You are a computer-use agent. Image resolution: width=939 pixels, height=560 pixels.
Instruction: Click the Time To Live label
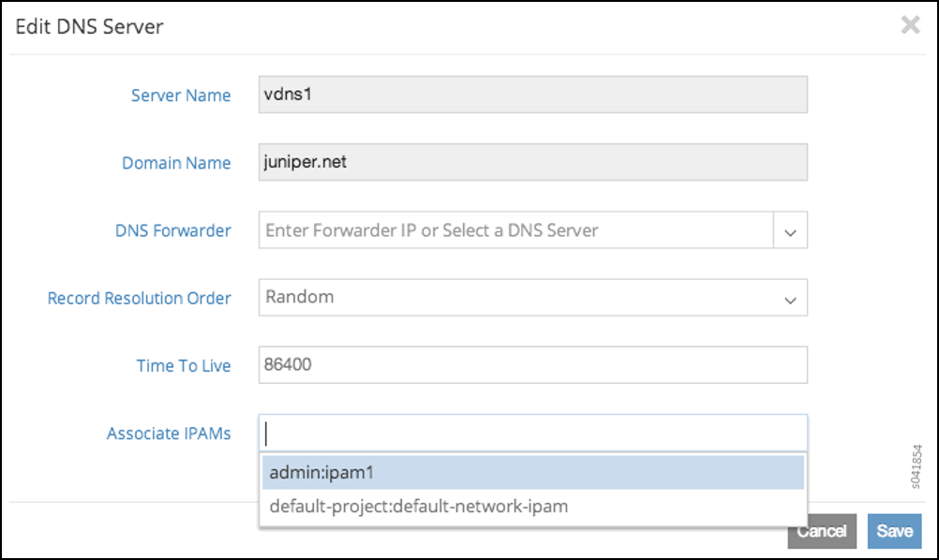pyautogui.click(x=184, y=366)
